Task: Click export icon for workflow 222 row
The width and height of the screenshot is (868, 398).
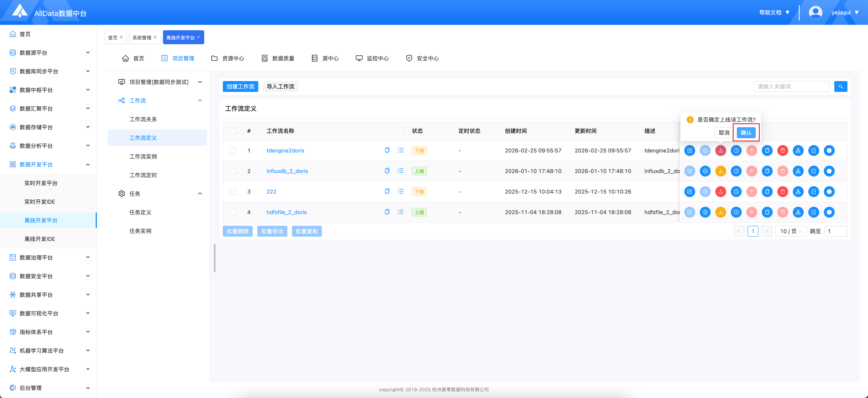Action: pos(813,192)
